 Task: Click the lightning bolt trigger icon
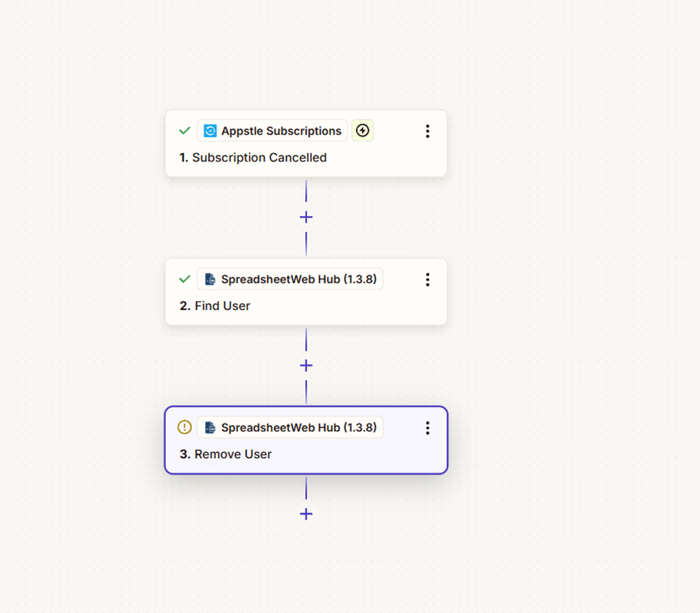point(363,131)
